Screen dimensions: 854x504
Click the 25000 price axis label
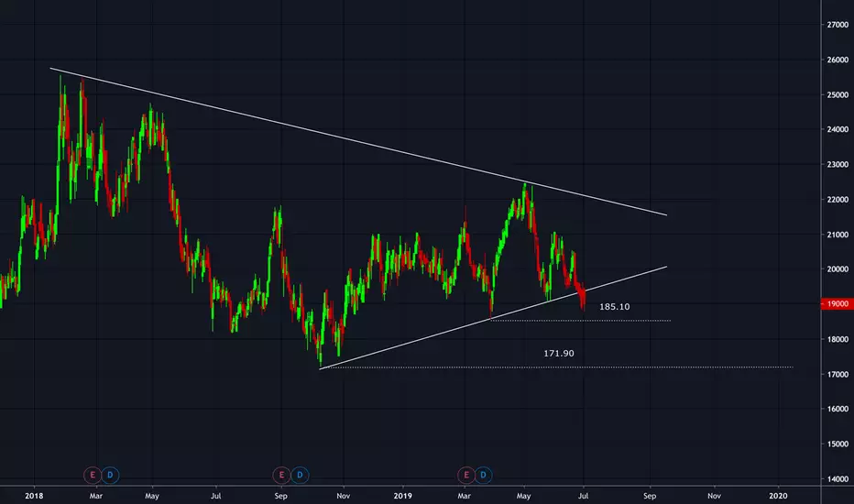pos(838,94)
